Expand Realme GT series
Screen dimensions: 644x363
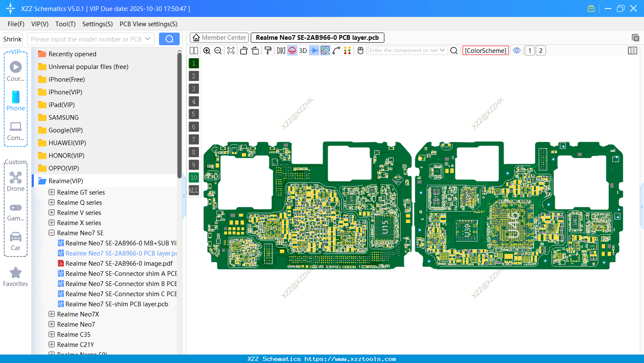pos(52,192)
